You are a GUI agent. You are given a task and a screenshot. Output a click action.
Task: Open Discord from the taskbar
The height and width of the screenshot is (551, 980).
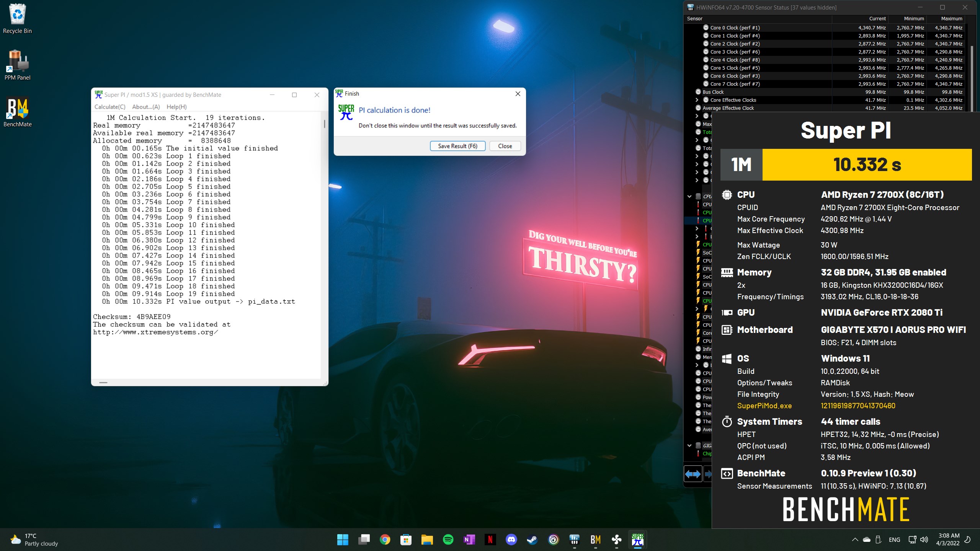pos(511,540)
